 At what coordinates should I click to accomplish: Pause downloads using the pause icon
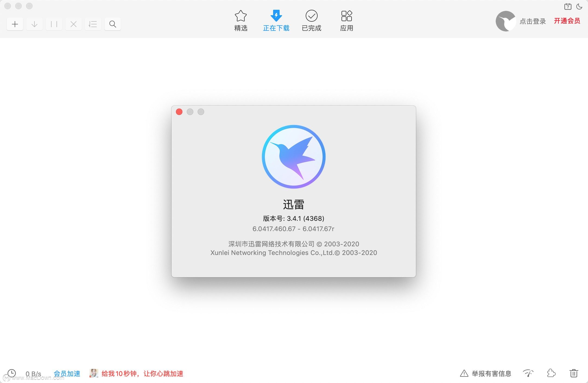tap(54, 24)
